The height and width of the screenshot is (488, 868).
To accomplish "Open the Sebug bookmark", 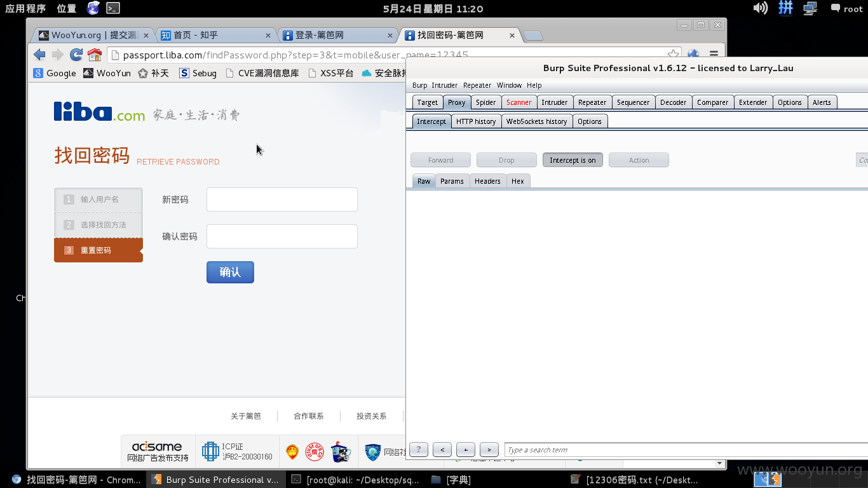I will [198, 73].
